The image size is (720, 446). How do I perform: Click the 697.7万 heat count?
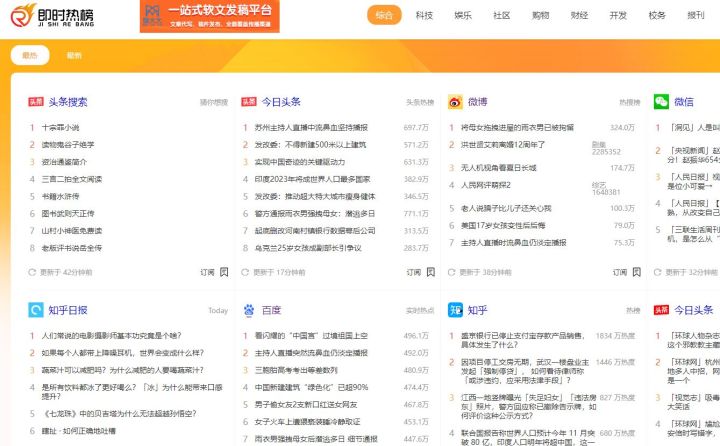(416, 127)
